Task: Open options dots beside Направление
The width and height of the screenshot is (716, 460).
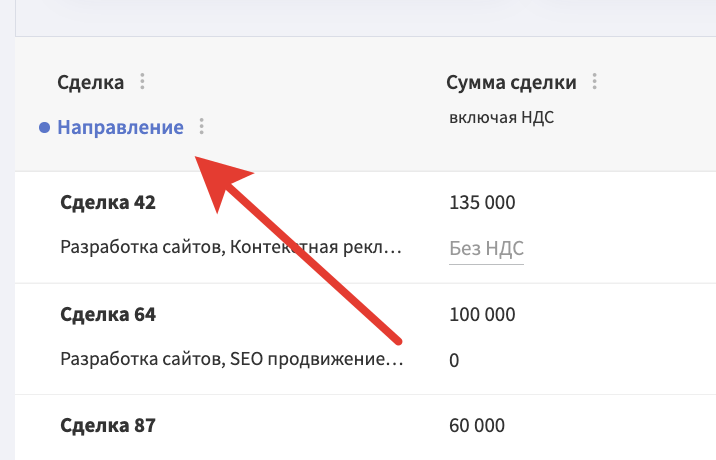Action: (x=201, y=126)
